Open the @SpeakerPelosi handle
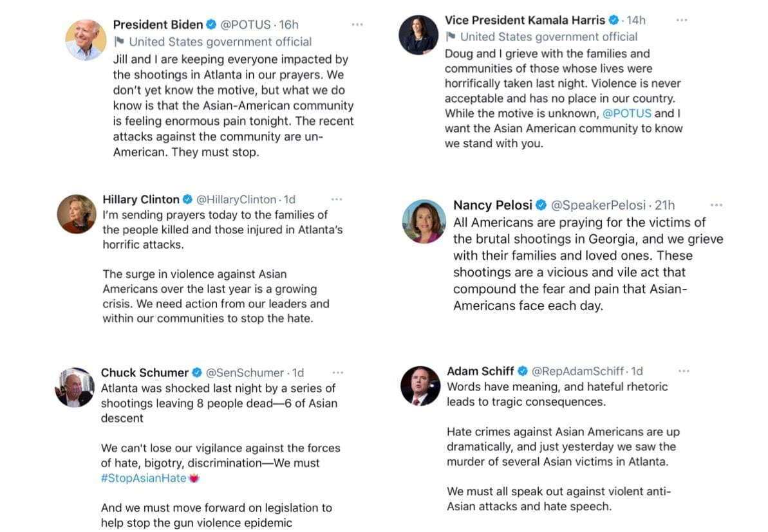 [599, 205]
